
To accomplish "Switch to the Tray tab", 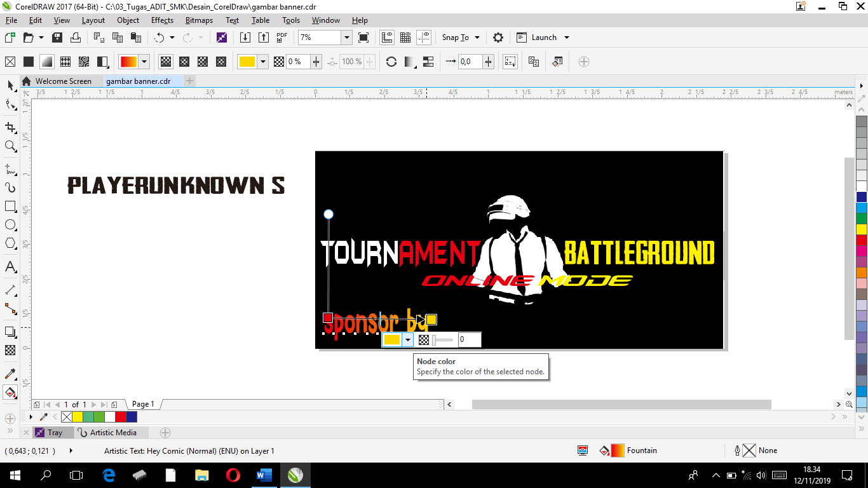I will [x=55, y=433].
